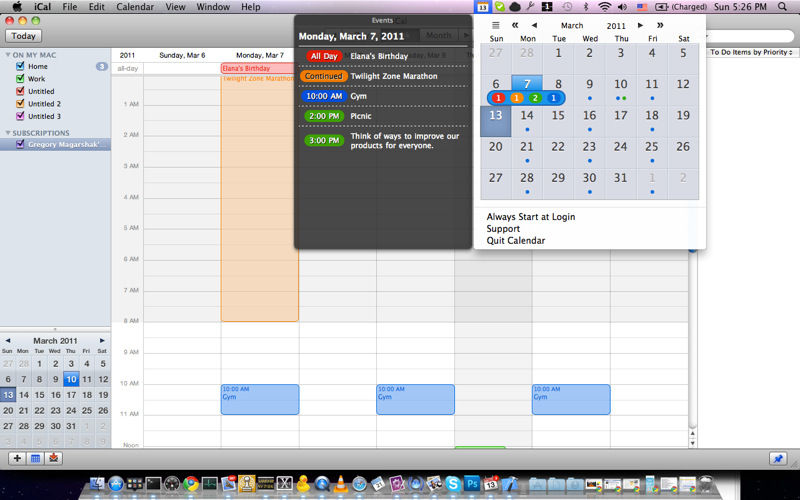Go to previous month in popup calendar
This screenshot has width=800, height=500.
534,25
